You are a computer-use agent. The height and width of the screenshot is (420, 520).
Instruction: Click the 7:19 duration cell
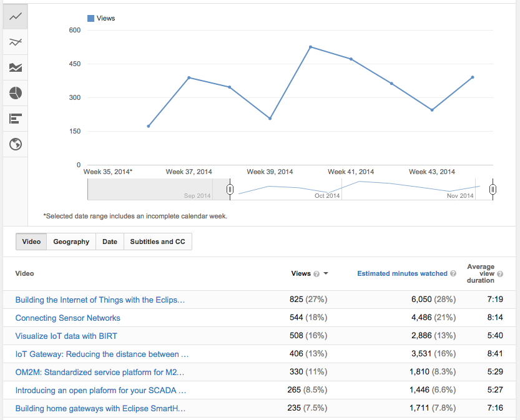[x=495, y=300]
